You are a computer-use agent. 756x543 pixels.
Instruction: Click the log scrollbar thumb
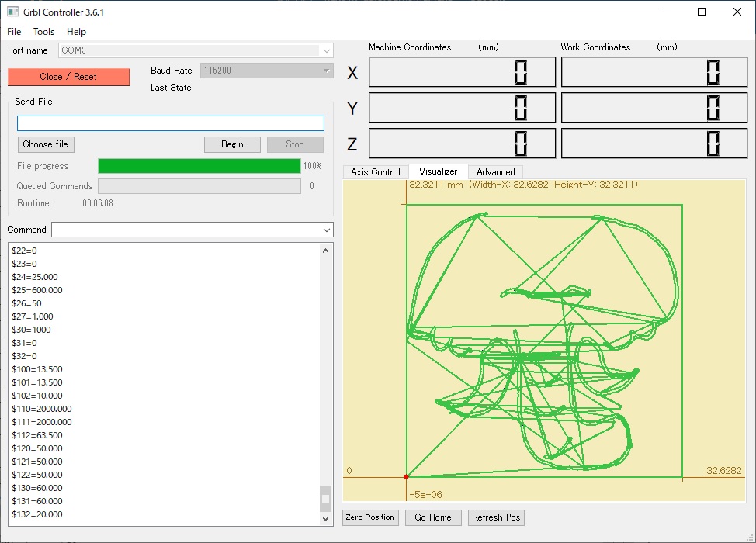pyautogui.click(x=325, y=499)
